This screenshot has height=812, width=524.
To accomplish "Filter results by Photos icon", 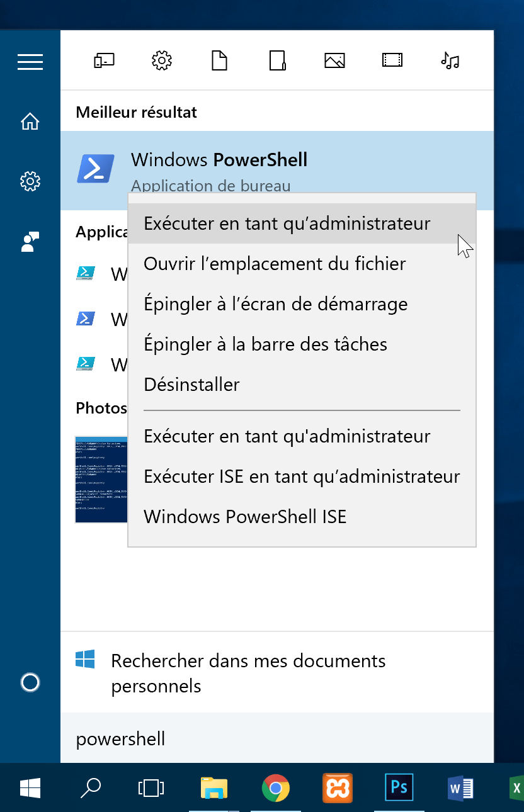I will (x=334, y=61).
